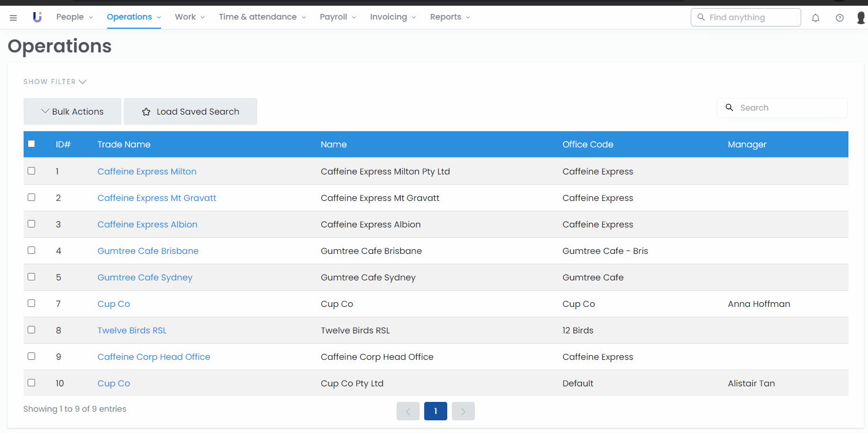Viewport: 868px width, 433px height.
Task: Tick the select-all checkbox in header
Action: (x=32, y=144)
